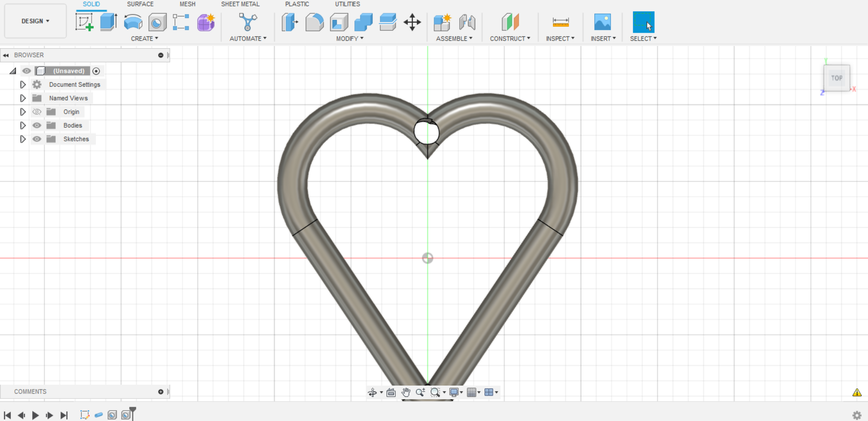Click Top on the ViewCube
The width and height of the screenshot is (868, 421).
click(836, 78)
